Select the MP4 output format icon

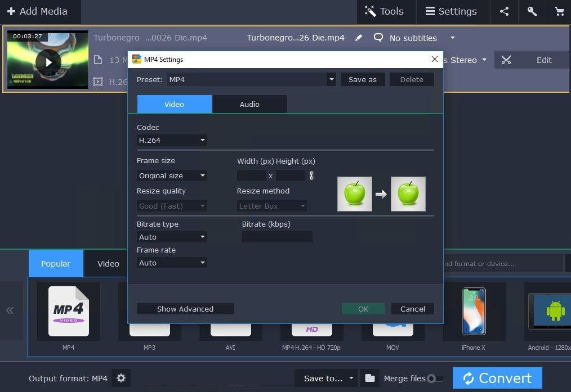[68, 311]
